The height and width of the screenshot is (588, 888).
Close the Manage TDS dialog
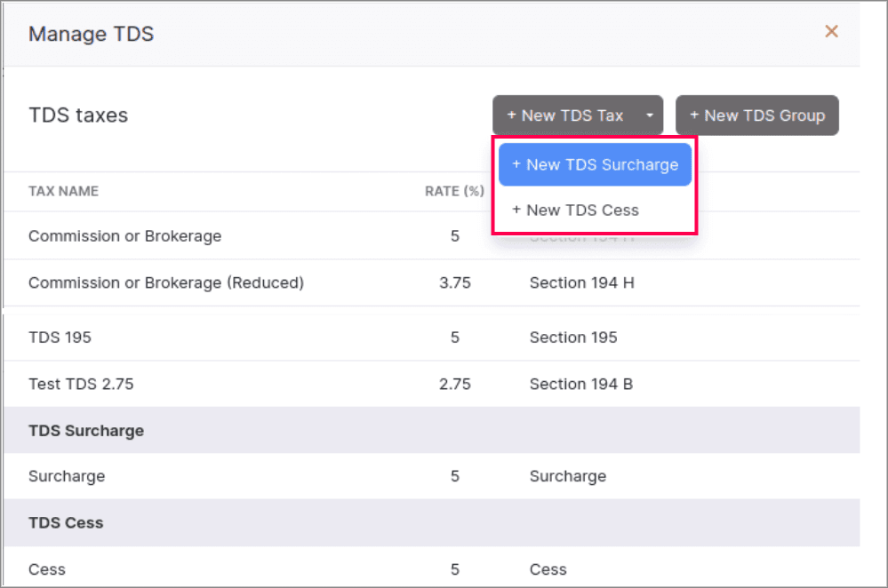coord(831,32)
